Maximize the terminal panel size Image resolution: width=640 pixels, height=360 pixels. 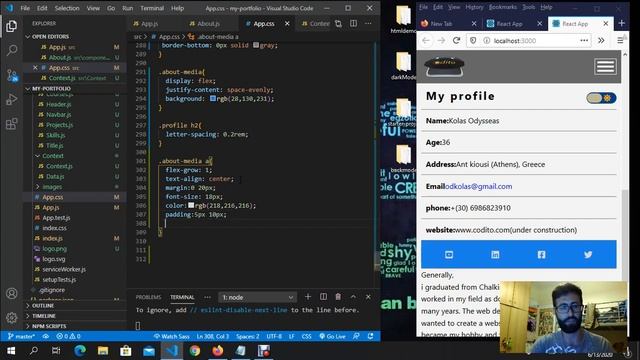353,297
